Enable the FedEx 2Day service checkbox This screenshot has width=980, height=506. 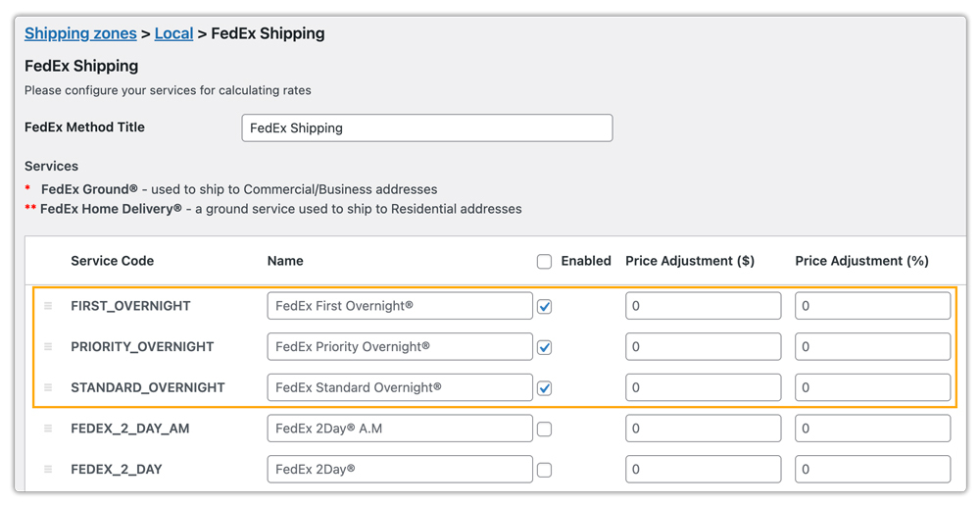click(544, 470)
